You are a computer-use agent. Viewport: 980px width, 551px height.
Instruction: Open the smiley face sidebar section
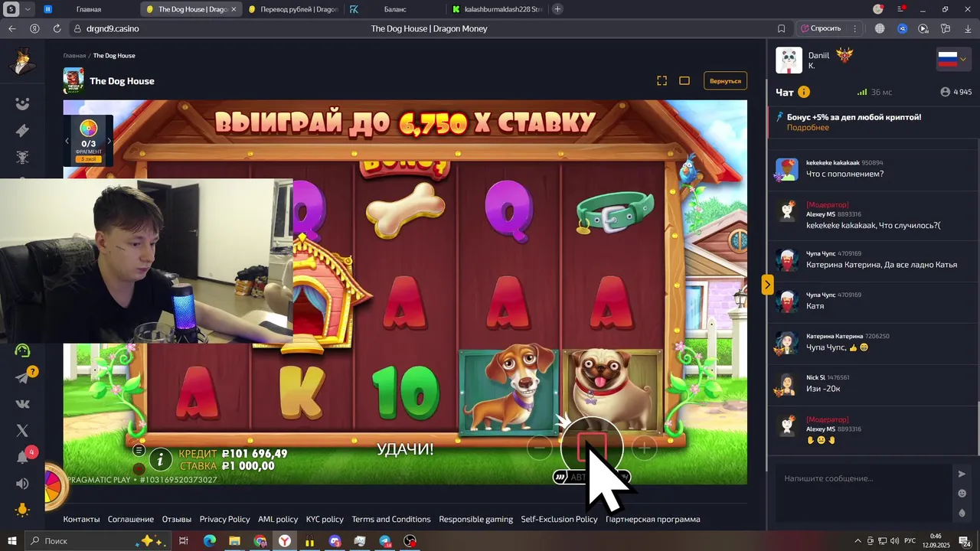pos(22,104)
